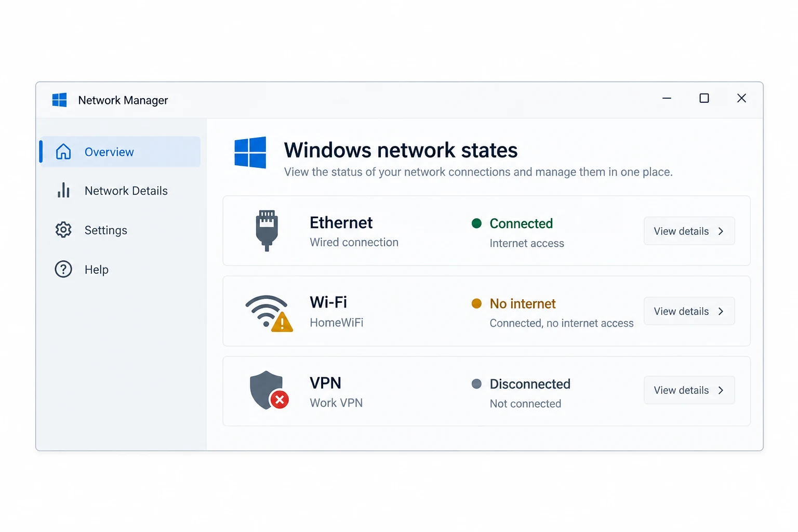Click the "Internet access" status detail
The image size is (798, 532).
[527, 243]
